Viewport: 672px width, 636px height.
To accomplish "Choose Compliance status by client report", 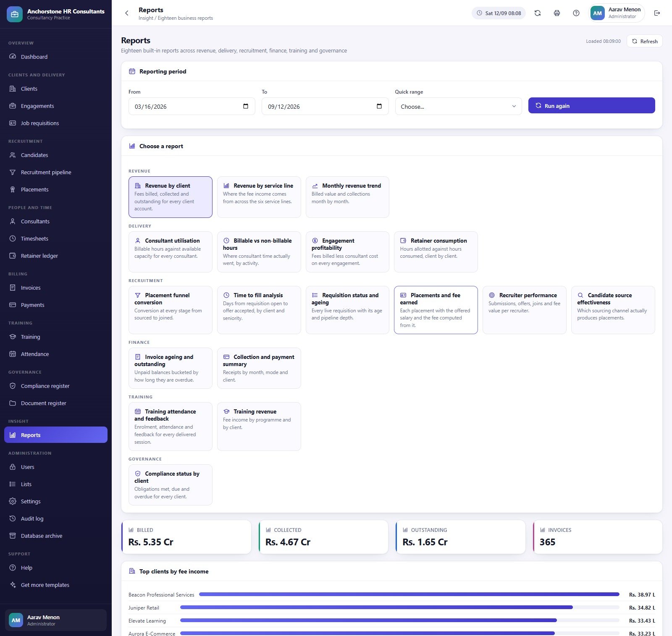I will [170, 485].
